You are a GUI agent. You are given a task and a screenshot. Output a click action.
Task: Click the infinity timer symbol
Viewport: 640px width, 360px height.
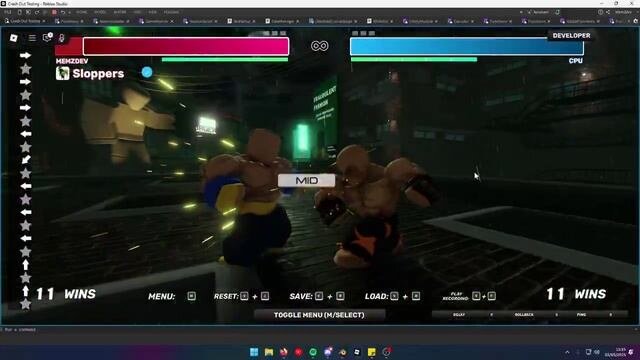[x=320, y=46]
